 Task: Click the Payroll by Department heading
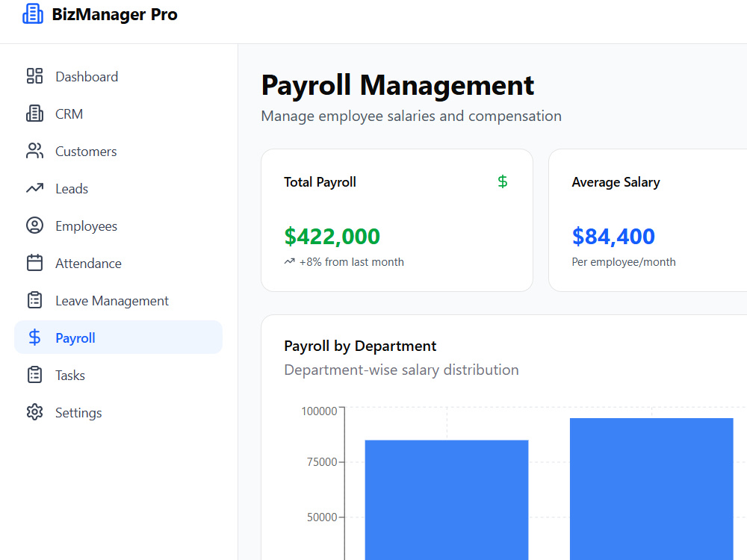(360, 346)
